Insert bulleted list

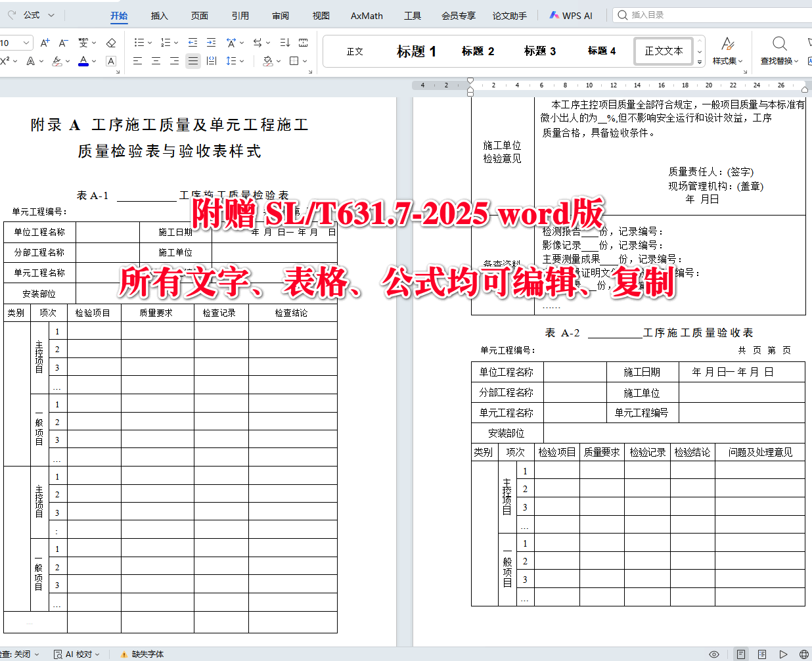(139, 43)
